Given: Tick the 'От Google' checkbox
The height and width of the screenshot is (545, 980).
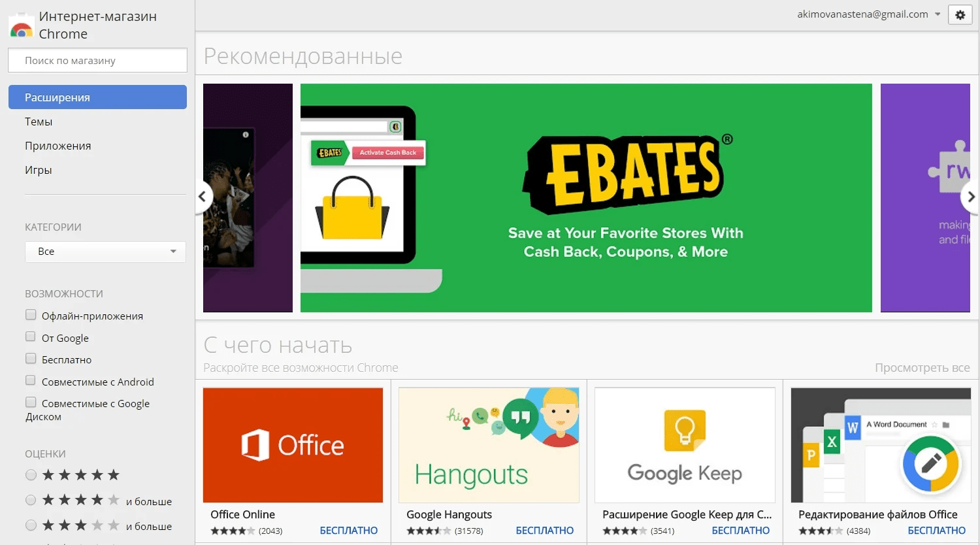Looking at the screenshot, I should click(x=31, y=337).
